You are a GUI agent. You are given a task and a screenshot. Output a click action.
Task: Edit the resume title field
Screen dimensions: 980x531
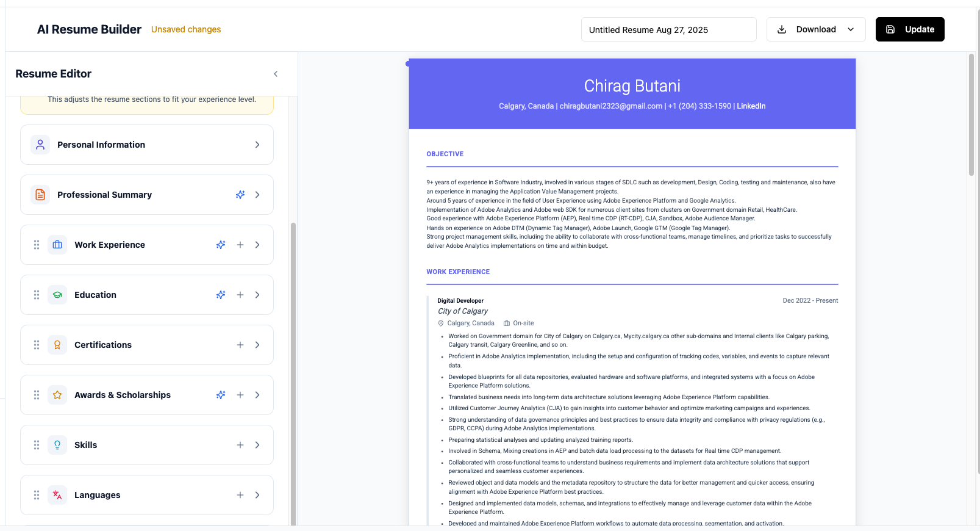click(668, 30)
